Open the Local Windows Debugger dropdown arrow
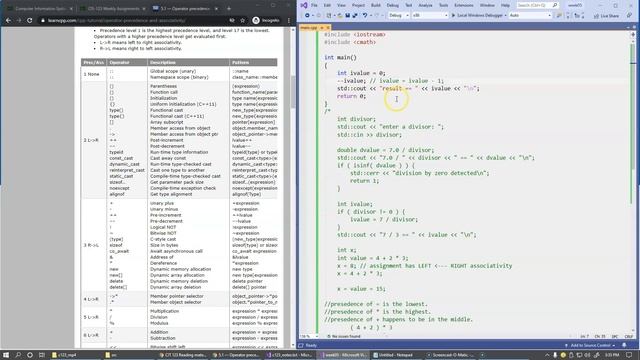Viewport: 640px width, 360px height. coord(505,16)
